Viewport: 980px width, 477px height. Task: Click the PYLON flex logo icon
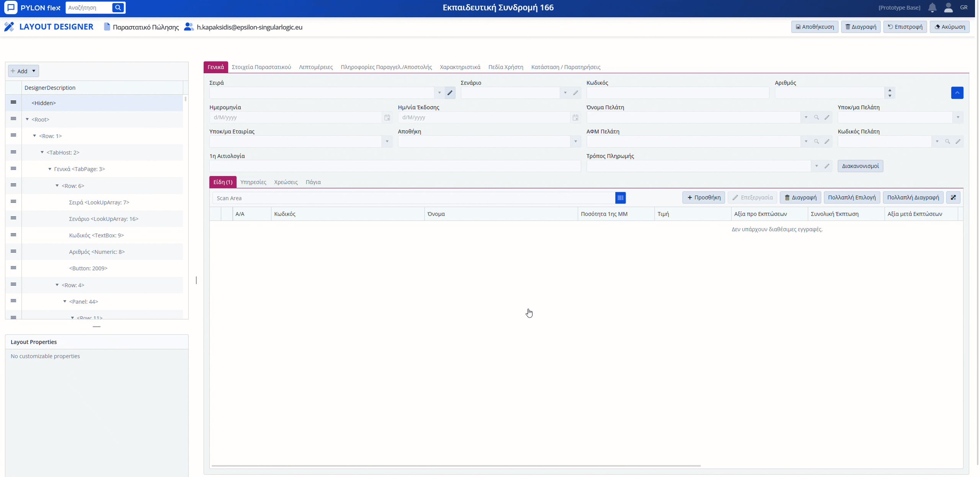pos(11,8)
